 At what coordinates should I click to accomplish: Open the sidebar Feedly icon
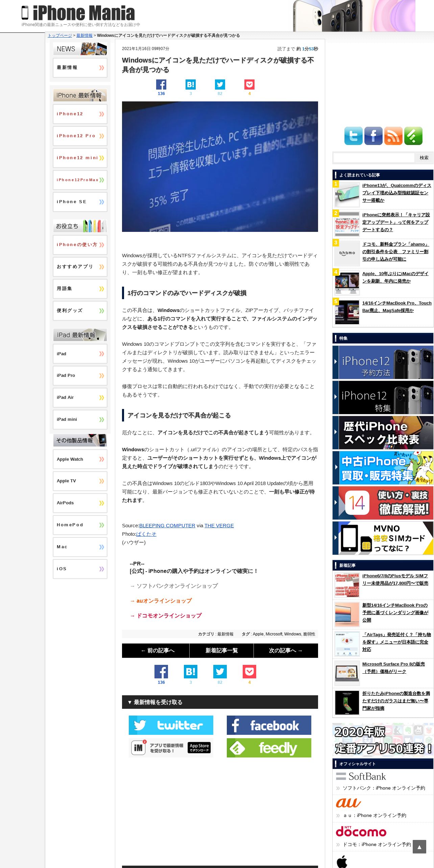tap(413, 136)
